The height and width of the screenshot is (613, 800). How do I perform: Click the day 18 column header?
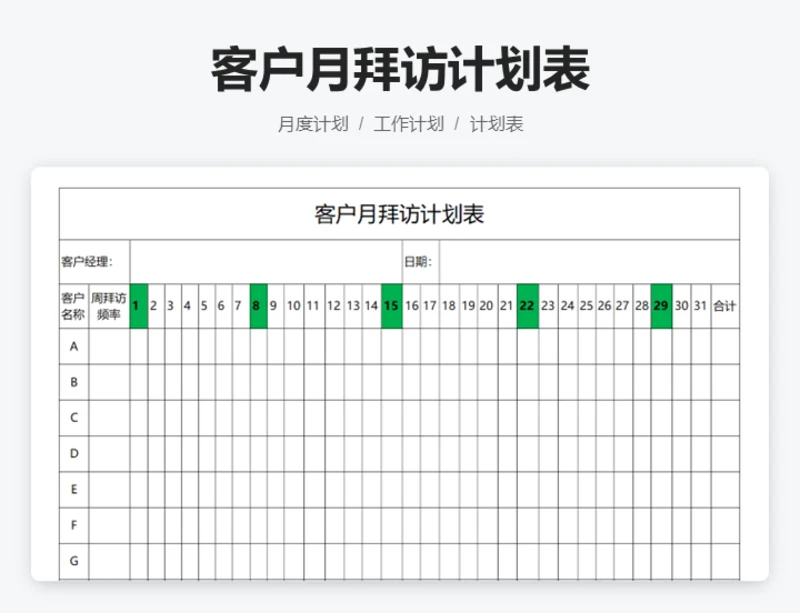click(449, 306)
